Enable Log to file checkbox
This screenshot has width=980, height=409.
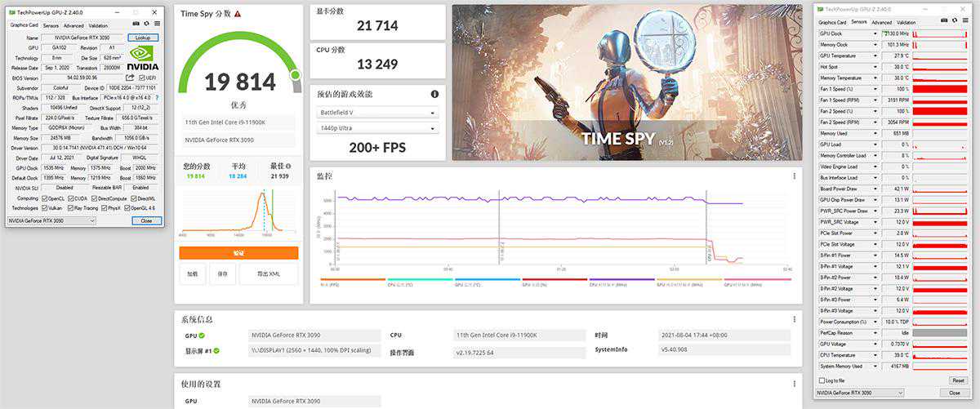click(822, 380)
